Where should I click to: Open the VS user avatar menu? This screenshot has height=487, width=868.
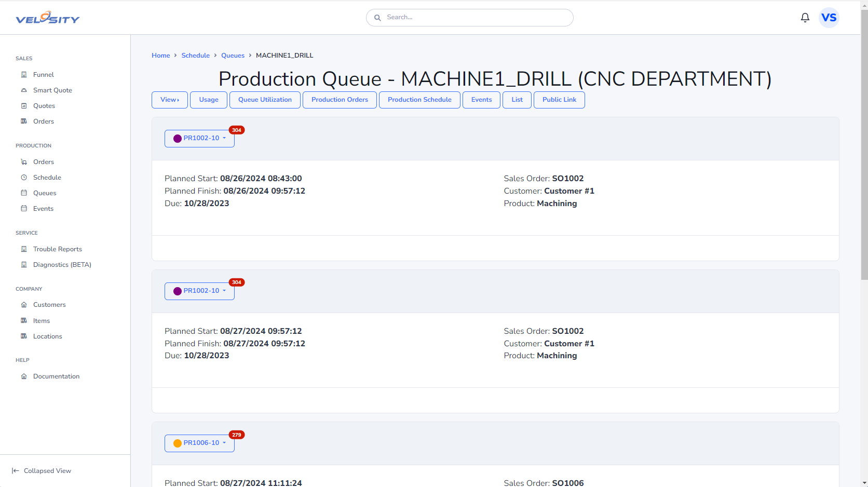(x=829, y=18)
